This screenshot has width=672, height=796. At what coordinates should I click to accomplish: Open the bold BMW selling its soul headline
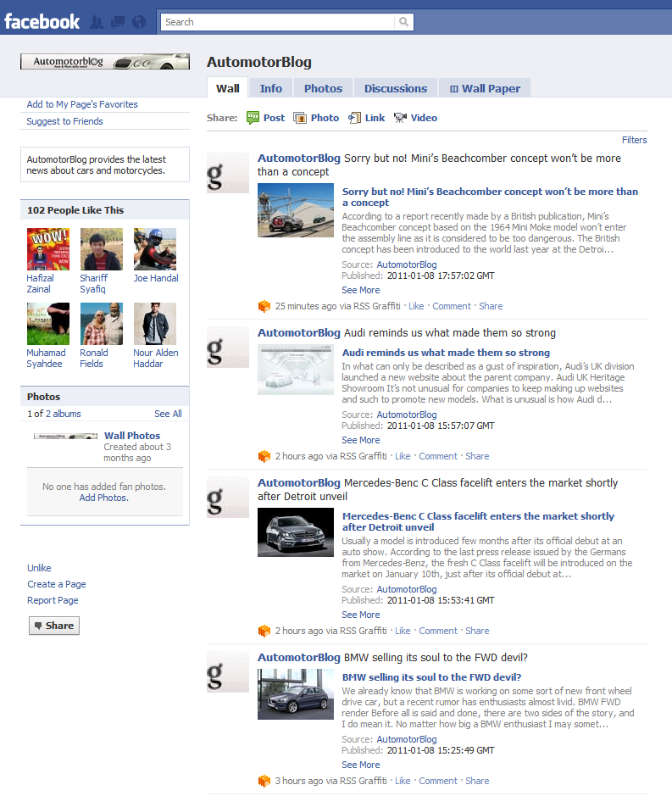(431, 677)
